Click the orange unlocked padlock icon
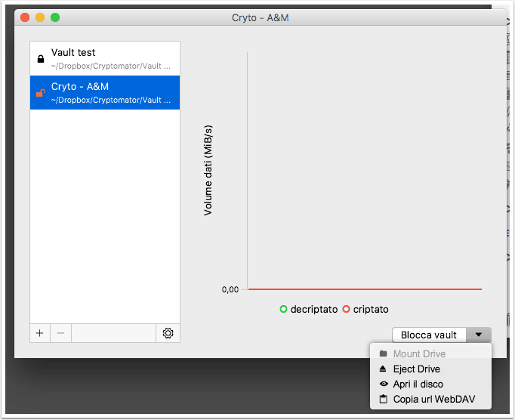This screenshot has height=420, width=515. (x=40, y=93)
